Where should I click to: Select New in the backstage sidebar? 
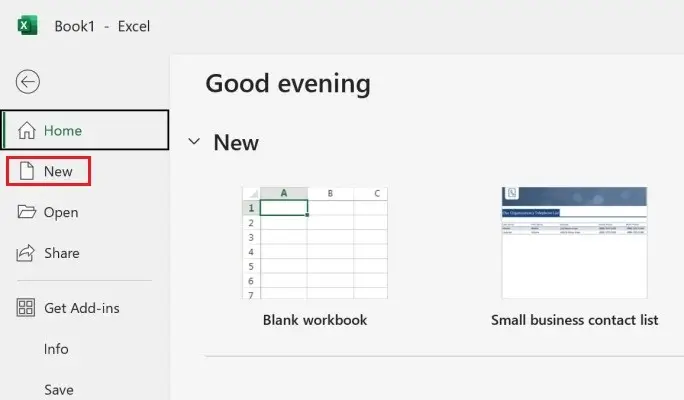click(48, 171)
